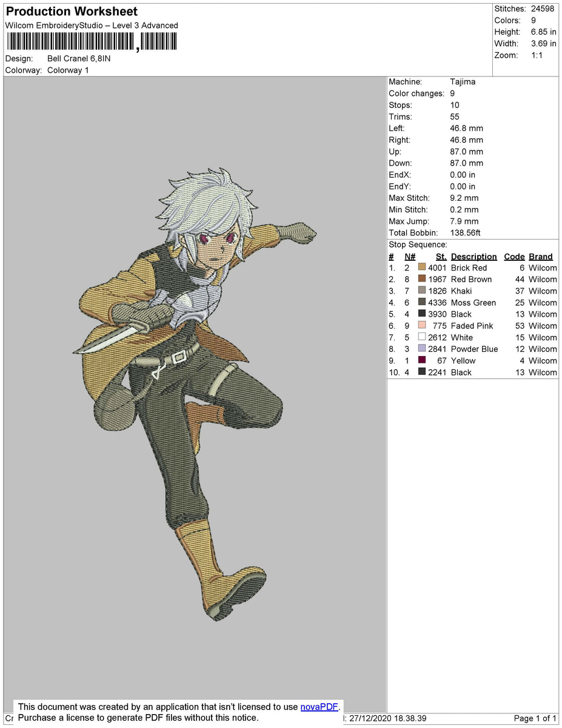Click the embroidered character design preview
This screenshot has width=562, height=728.
194,388
